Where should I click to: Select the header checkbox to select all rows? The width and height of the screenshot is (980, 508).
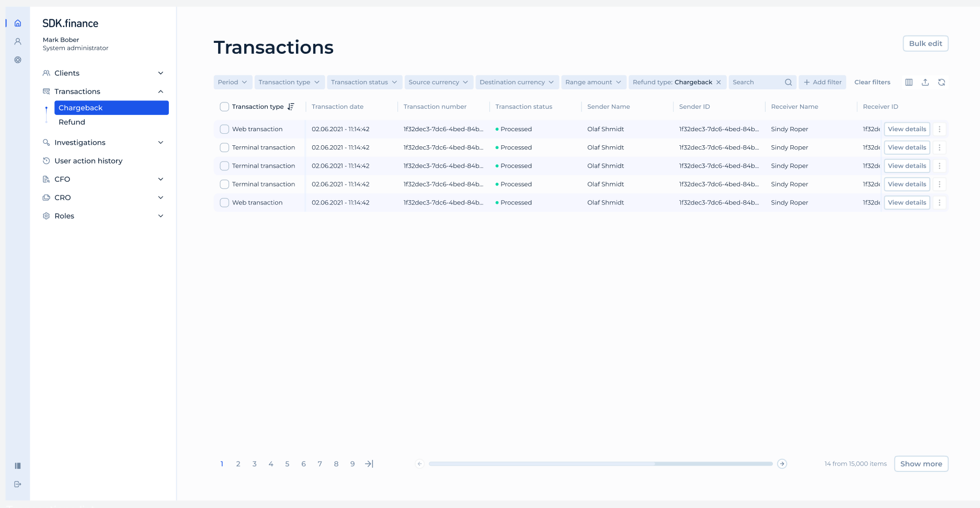224,106
